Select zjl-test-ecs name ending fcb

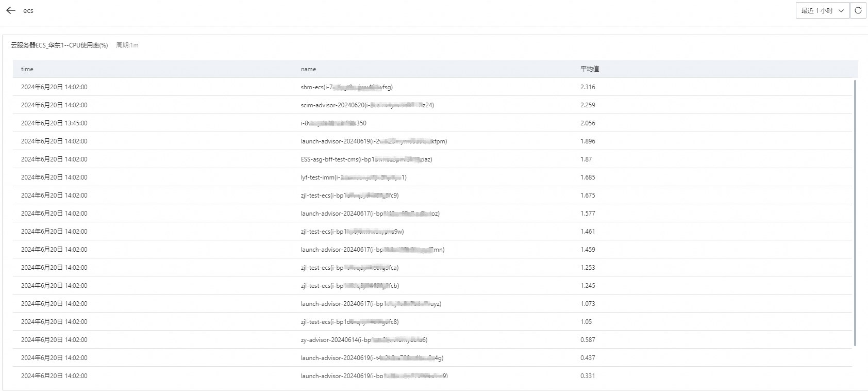click(x=350, y=286)
